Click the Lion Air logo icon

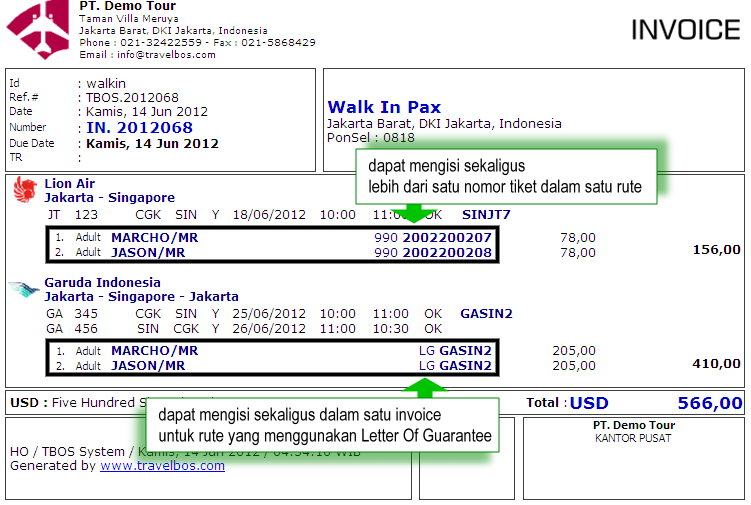point(24,190)
